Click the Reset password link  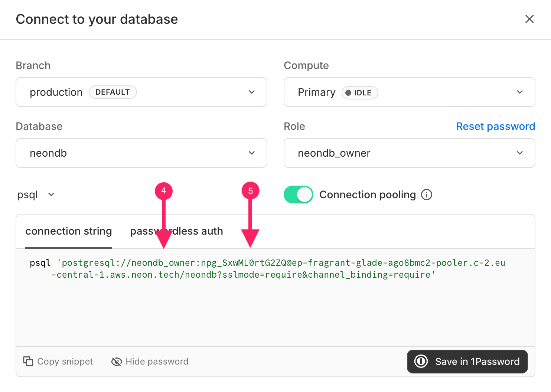click(x=495, y=127)
